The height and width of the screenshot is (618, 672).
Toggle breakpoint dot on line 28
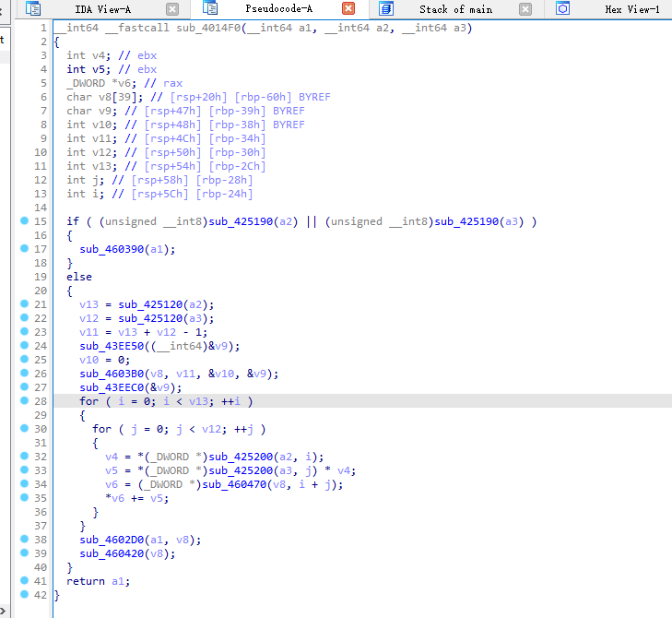tap(23, 401)
